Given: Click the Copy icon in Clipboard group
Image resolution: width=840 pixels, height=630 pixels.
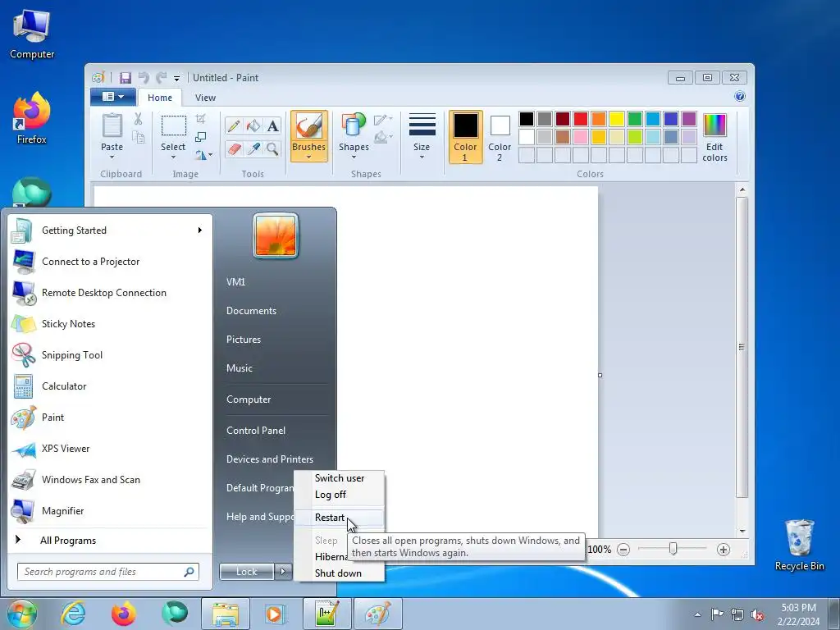Looking at the screenshot, I should [138, 138].
